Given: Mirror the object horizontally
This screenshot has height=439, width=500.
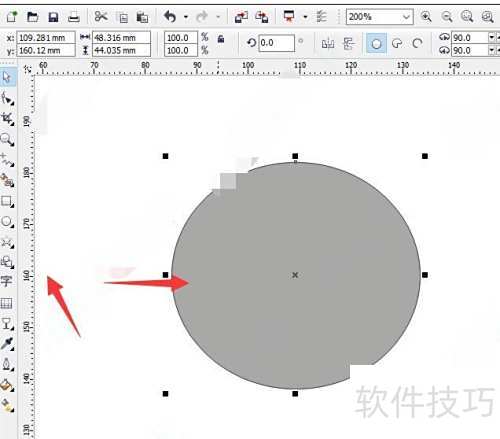Looking at the screenshot, I should click(x=328, y=43).
